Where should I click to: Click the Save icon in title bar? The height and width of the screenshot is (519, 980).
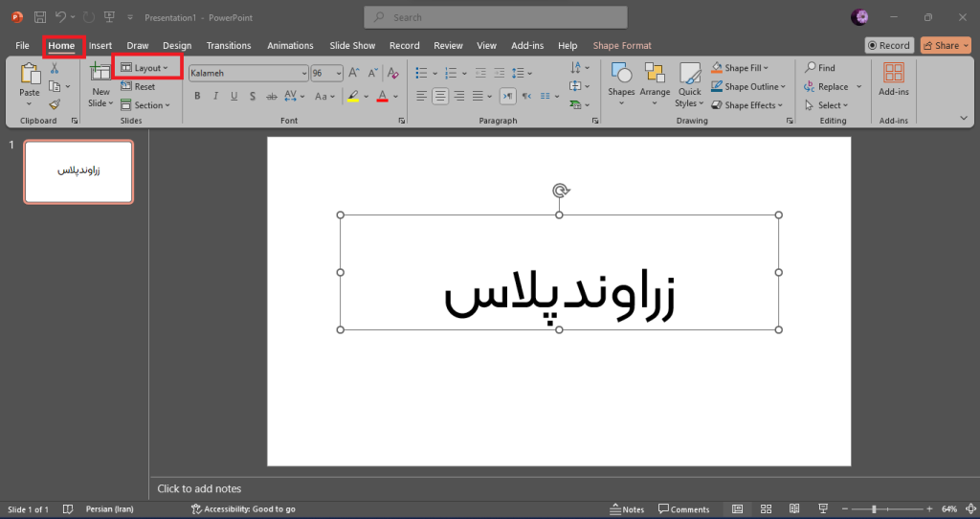40,17
